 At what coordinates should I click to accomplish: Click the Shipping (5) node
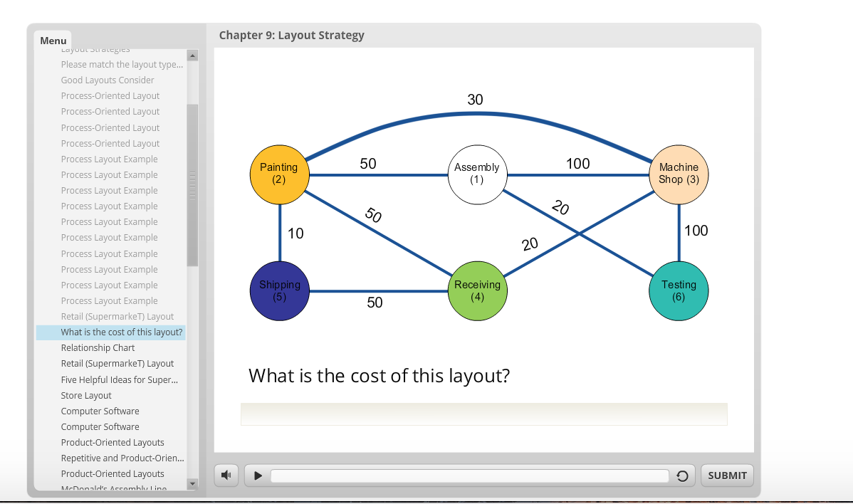coord(279,290)
